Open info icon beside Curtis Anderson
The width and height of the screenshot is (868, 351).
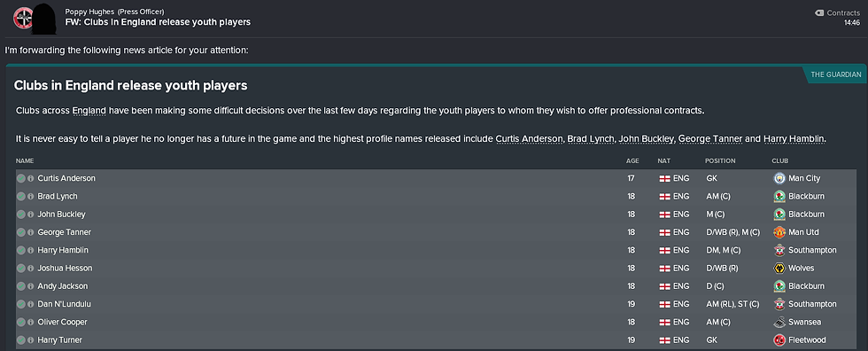(31, 178)
